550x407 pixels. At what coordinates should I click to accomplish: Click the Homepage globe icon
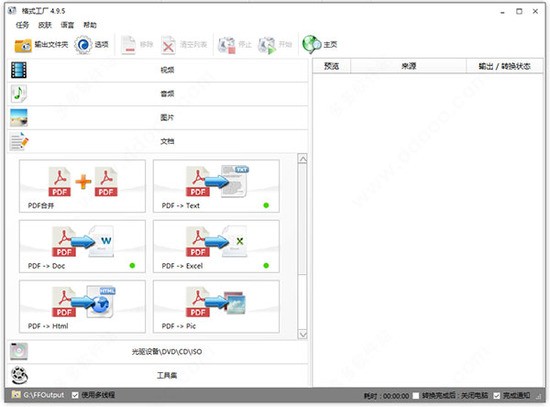(x=311, y=45)
